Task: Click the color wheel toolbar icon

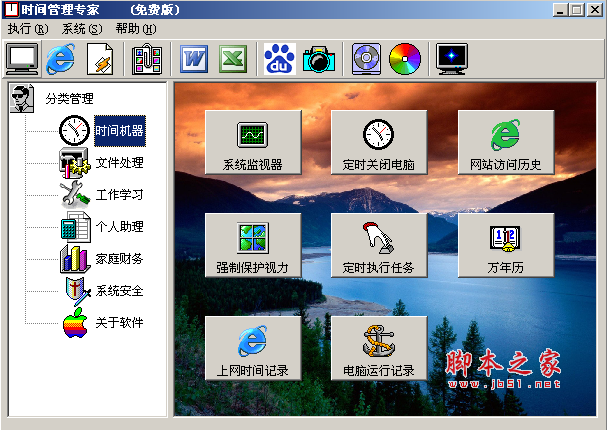Action: tap(405, 59)
